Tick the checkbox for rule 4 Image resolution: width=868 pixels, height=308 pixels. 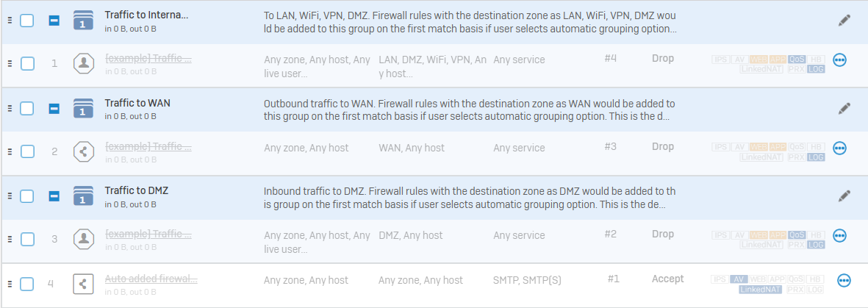pyautogui.click(x=26, y=284)
